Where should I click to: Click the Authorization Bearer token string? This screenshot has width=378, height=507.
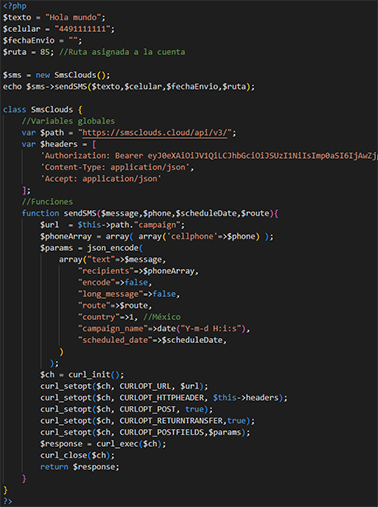209,156
